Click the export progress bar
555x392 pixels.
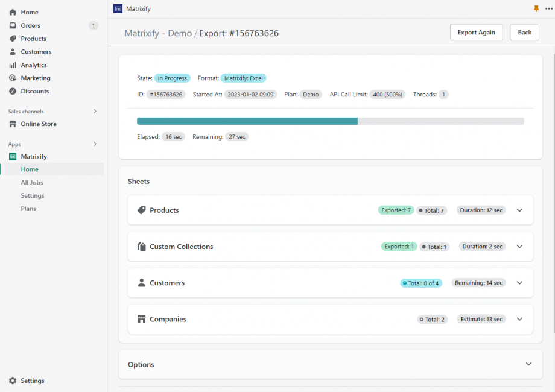point(331,121)
